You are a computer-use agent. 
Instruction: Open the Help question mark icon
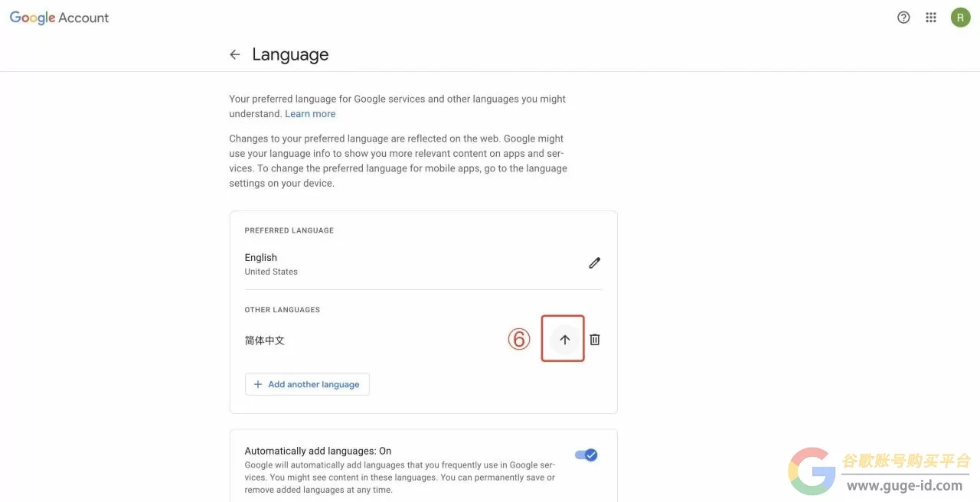[903, 18]
